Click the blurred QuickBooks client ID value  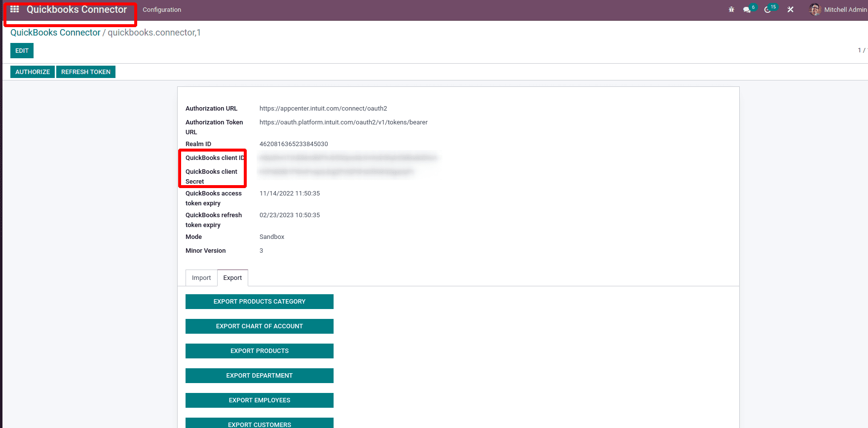click(348, 158)
